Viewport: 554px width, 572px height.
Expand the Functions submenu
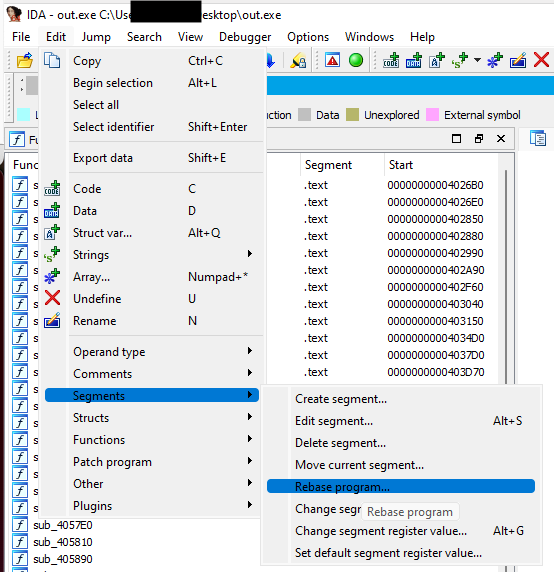tap(152, 440)
